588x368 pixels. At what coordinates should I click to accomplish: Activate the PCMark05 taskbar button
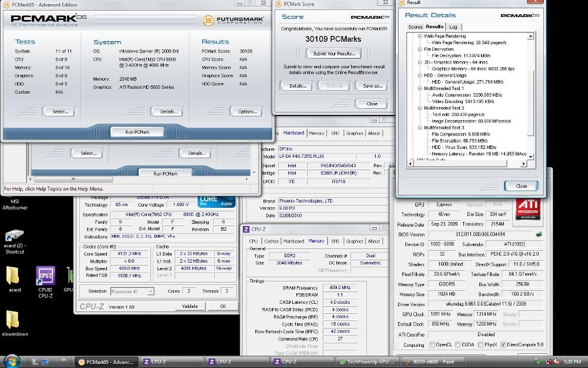(x=106, y=362)
